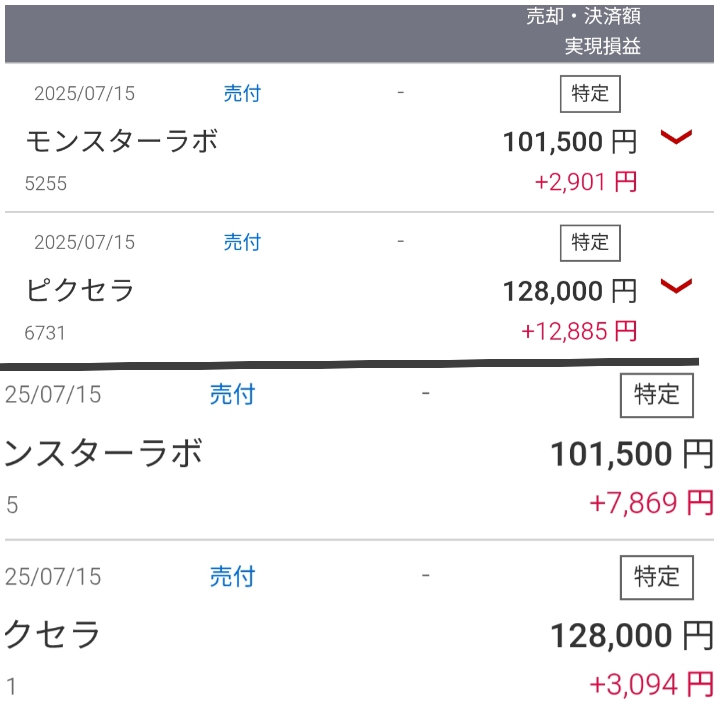Select stock code 5255

pyautogui.click(x=46, y=183)
